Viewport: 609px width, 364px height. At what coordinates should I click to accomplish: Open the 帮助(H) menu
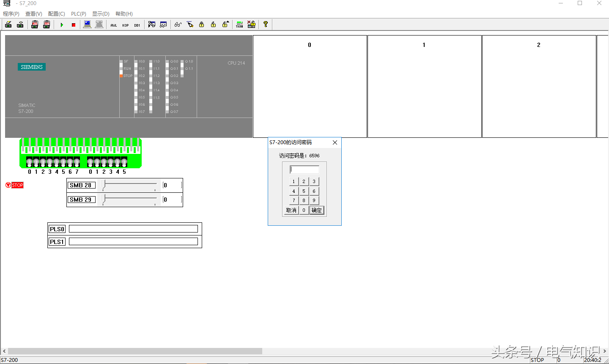coord(124,14)
